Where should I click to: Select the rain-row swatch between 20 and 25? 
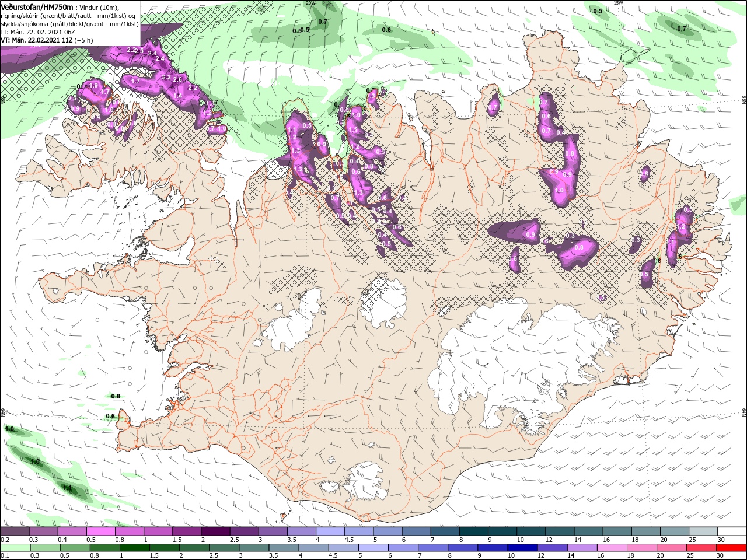[x=672, y=548]
